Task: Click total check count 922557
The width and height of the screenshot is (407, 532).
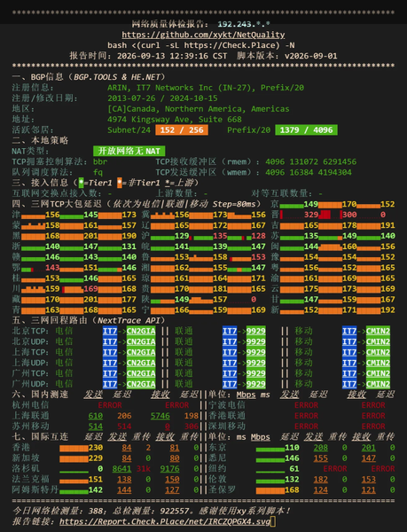Action: pyautogui.click(x=175, y=511)
